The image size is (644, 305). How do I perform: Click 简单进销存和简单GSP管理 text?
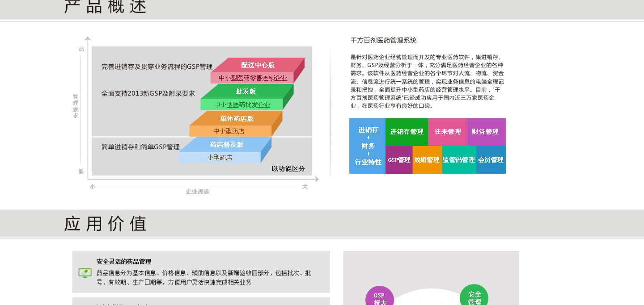140,147
